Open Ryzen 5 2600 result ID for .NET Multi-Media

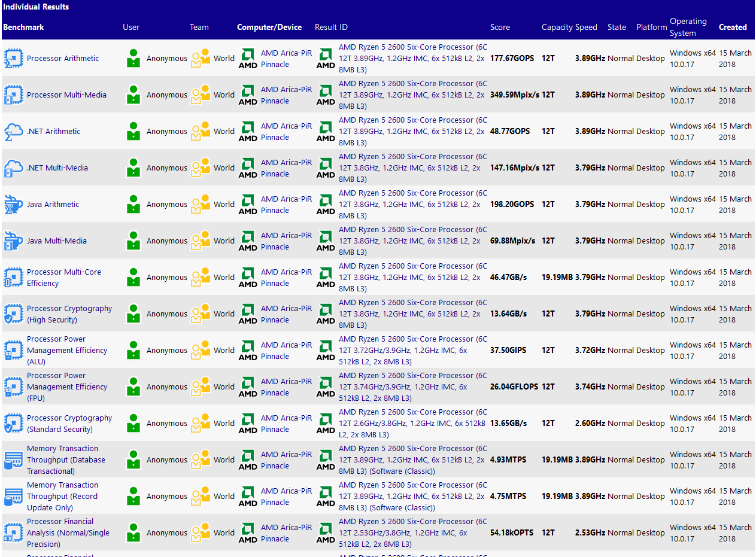413,168
